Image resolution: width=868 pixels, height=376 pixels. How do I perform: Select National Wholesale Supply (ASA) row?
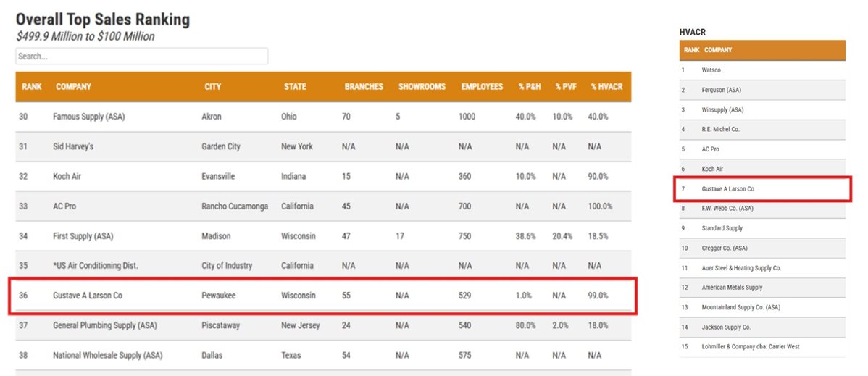pyautogui.click(x=323, y=355)
